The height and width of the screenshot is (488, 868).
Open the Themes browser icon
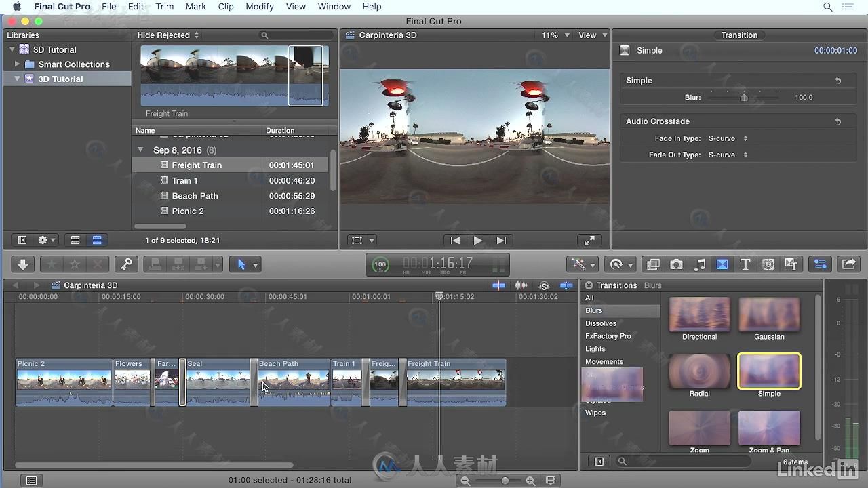[x=791, y=264]
